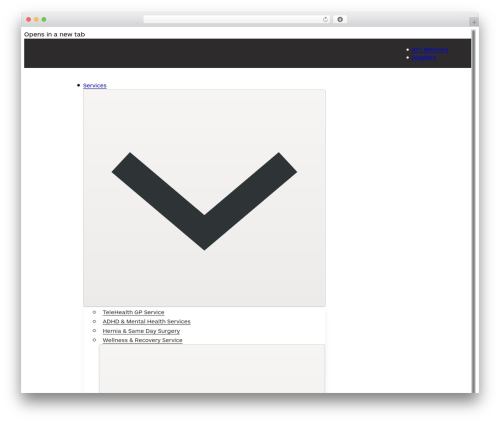The width and height of the screenshot is (500, 423).
Task: Minimize the window with yellow button
Action: (x=36, y=19)
